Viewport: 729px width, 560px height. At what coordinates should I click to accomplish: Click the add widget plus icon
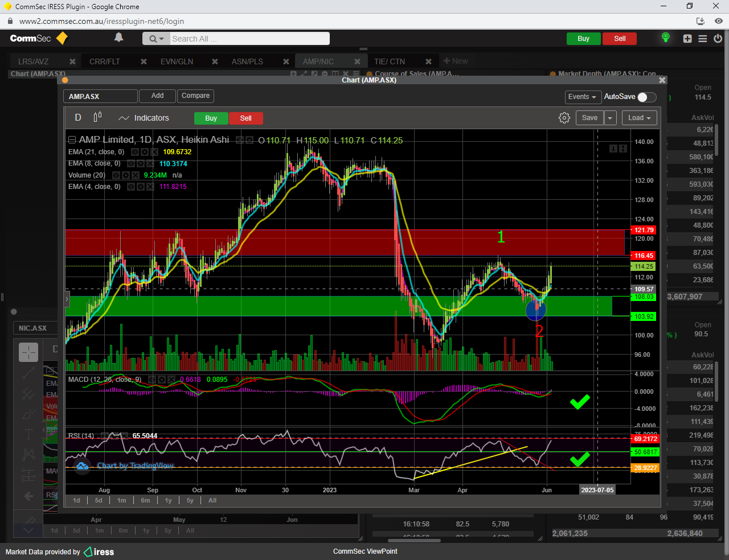click(687, 39)
